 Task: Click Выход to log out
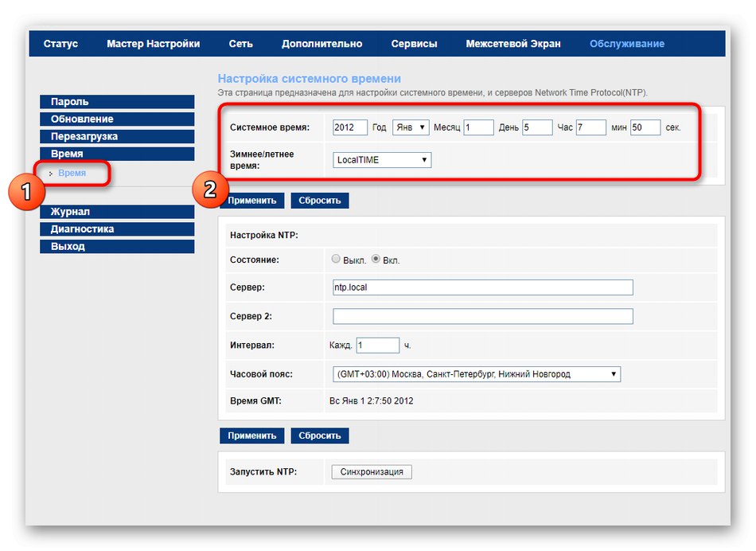coord(117,246)
